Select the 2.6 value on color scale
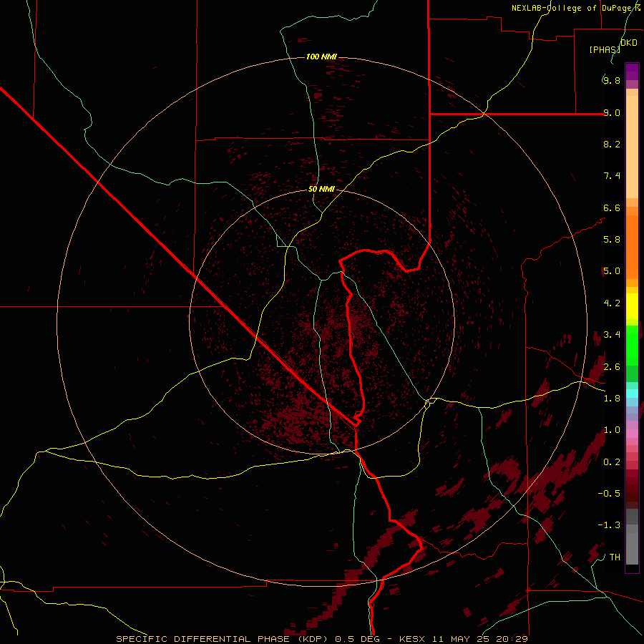The width and height of the screenshot is (644, 644). tap(612, 366)
